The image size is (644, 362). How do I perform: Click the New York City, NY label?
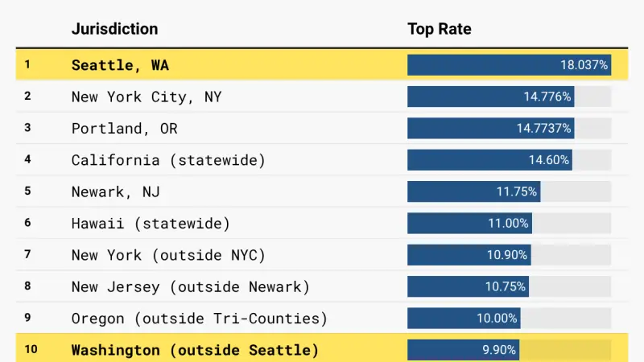pos(147,97)
